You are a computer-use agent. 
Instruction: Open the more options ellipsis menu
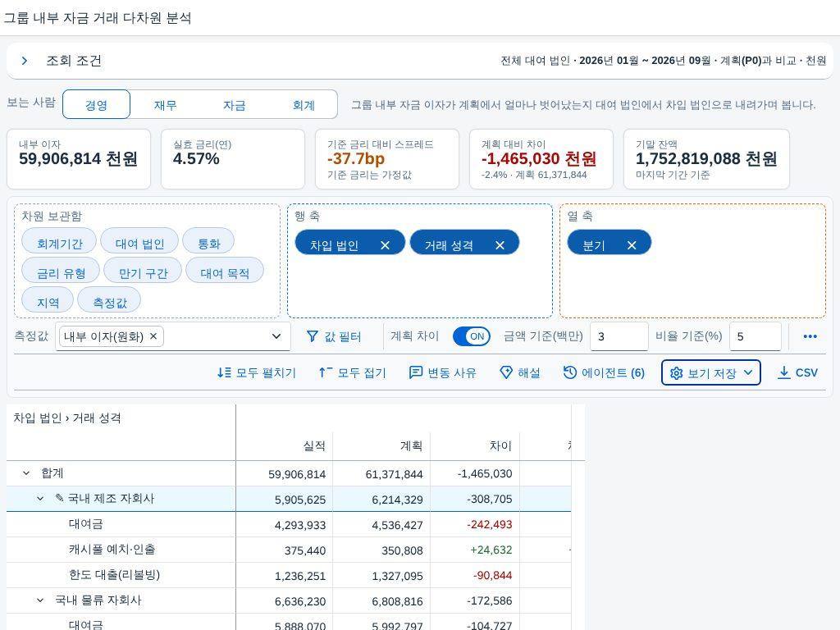(810, 336)
